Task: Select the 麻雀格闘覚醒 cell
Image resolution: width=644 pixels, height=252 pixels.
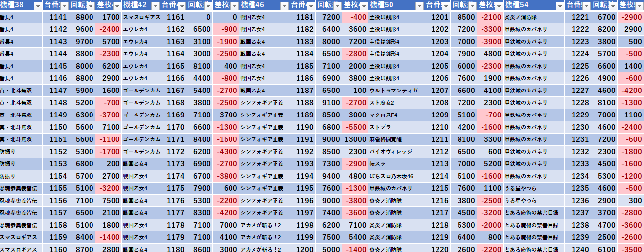Action: [396, 139]
